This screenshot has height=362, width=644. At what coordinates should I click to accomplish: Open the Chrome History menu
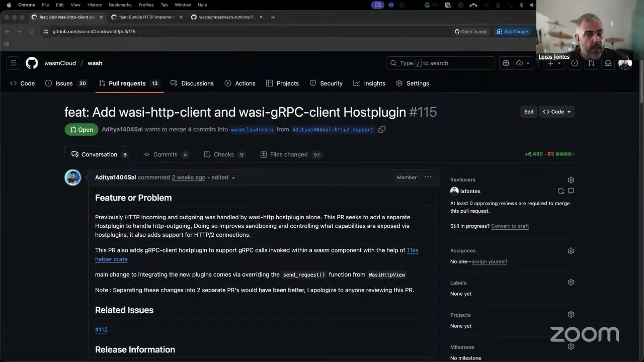pyautogui.click(x=95, y=5)
